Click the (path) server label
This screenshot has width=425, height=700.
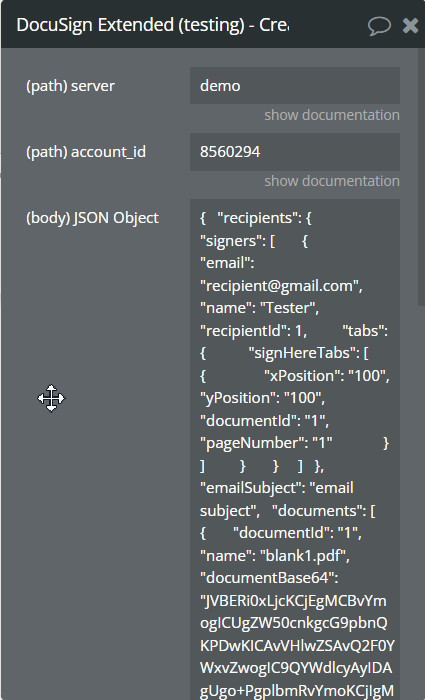point(71,86)
